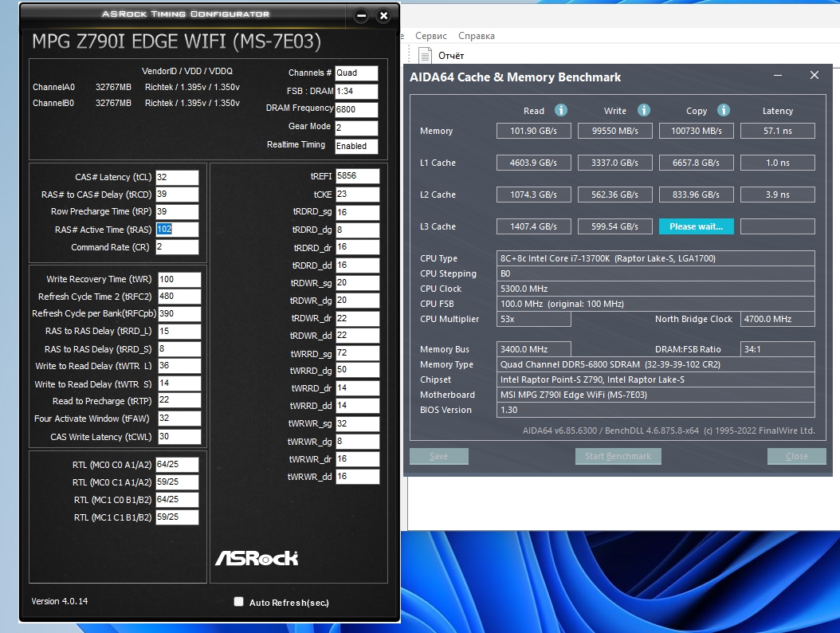Click the Read to Precharge (tRTP) field
This screenshot has height=633, width=840.
coord(179,400)
